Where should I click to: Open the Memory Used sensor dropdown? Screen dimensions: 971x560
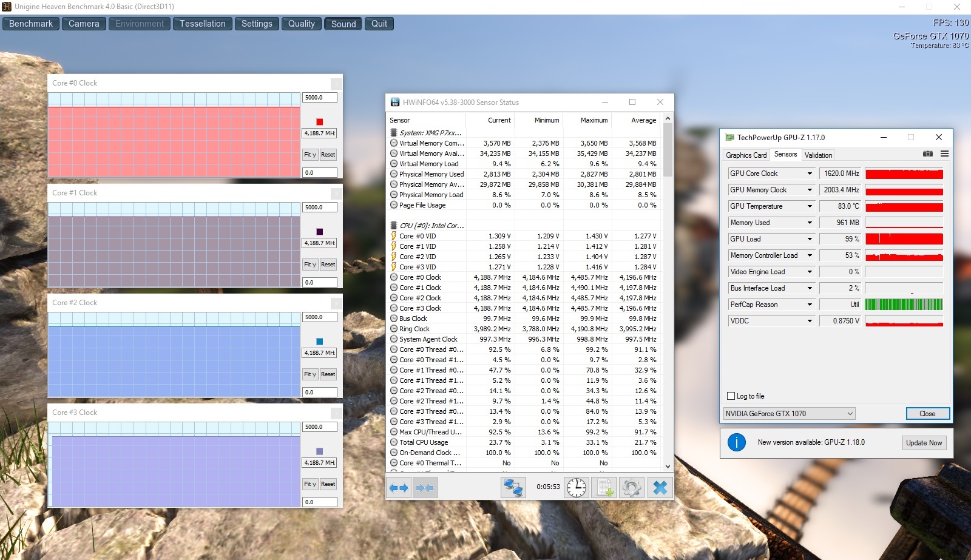(810, 223)
